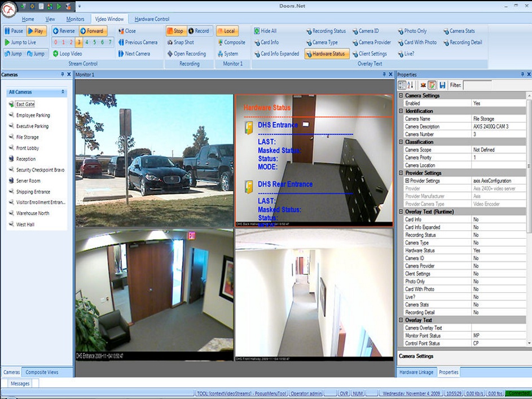Image resolution: width=532 pixels, height=399 pixels.
Task: Open the View ribbon tab
Action: pos(50,19)
